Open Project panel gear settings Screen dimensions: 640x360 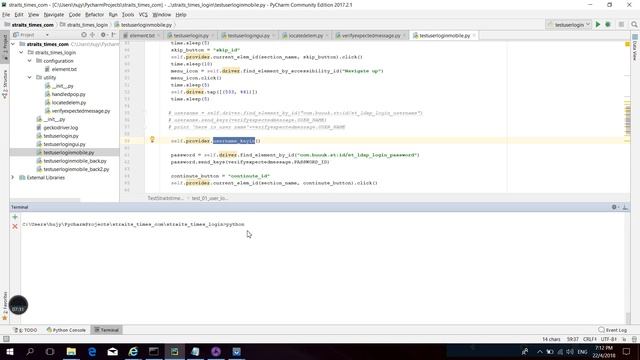point(103,35)
